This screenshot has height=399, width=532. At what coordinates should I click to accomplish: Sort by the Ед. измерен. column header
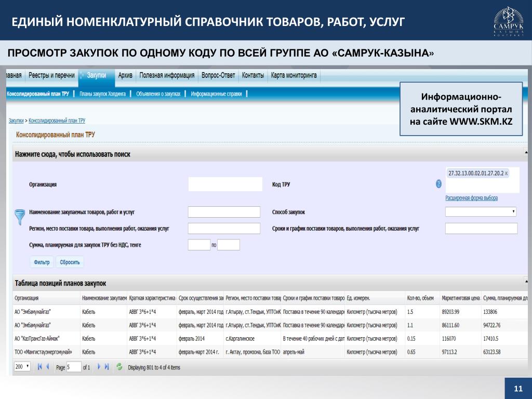point(375,298)
